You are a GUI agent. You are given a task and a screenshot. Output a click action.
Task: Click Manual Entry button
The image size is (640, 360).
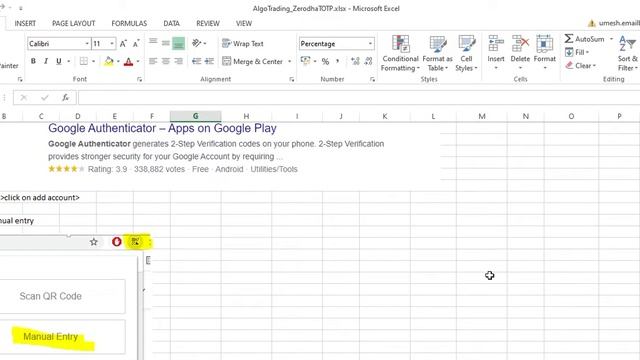[x=61, y=337]
